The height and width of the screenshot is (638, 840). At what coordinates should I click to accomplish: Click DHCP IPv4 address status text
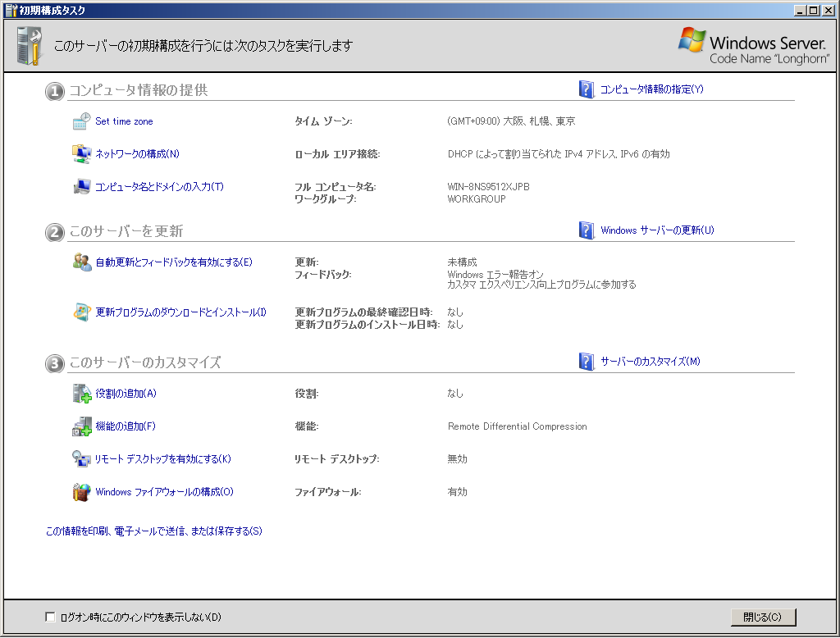(559, 154)
